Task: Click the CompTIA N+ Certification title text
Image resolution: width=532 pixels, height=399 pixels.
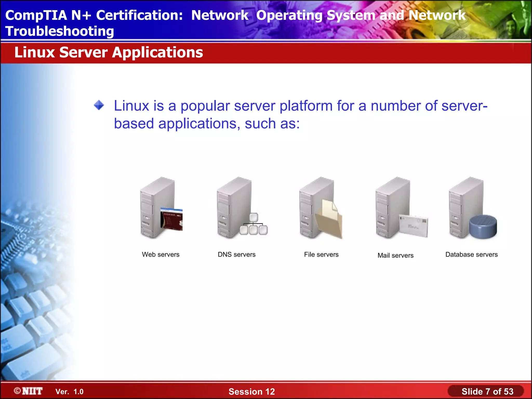Action: 235,23
